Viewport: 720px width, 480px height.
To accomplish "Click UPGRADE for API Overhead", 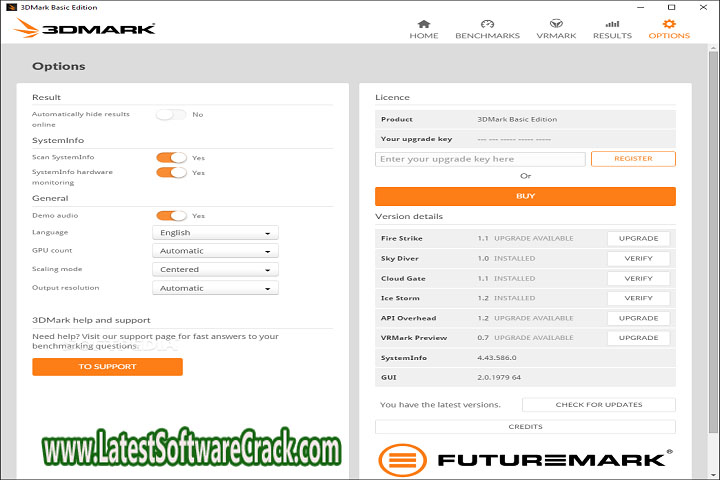I will (638, 318).
